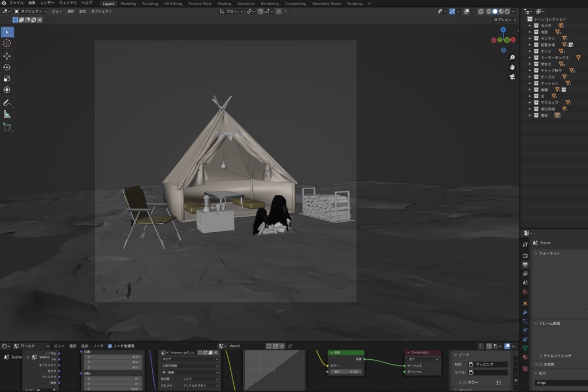Select the Measure ruler tool
The height and width of the screenshot is (392, 588).
click(x=7, y=114)
